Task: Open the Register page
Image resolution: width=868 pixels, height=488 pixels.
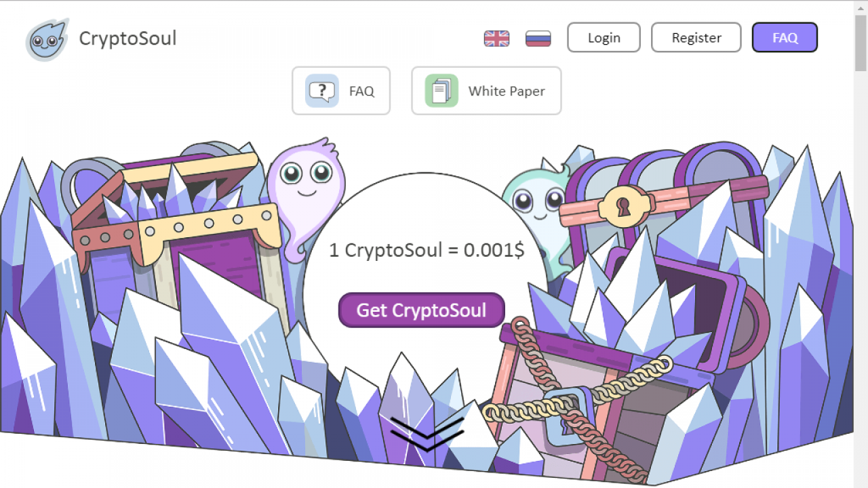Action: point(696,37)
